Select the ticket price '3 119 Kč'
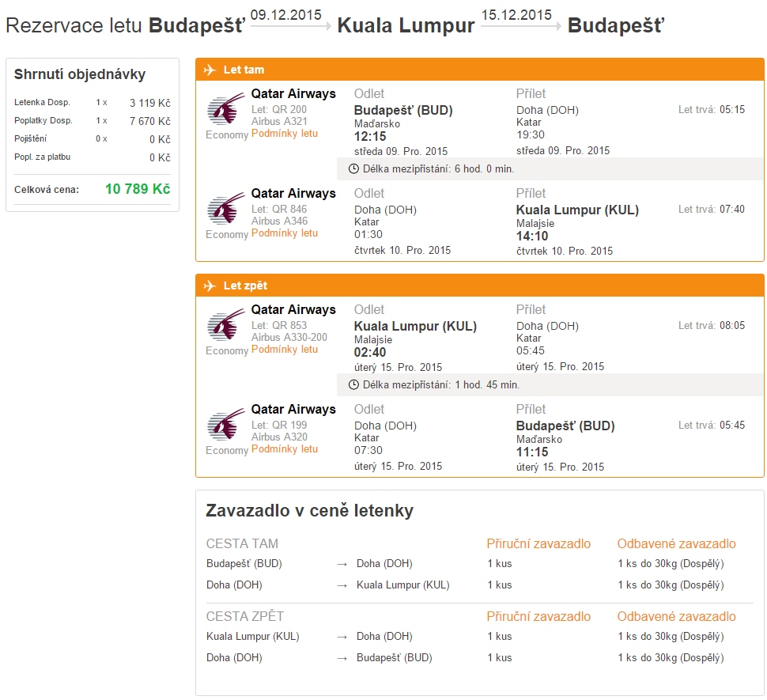Screen dimensions: 767x700 click(150, 103)
